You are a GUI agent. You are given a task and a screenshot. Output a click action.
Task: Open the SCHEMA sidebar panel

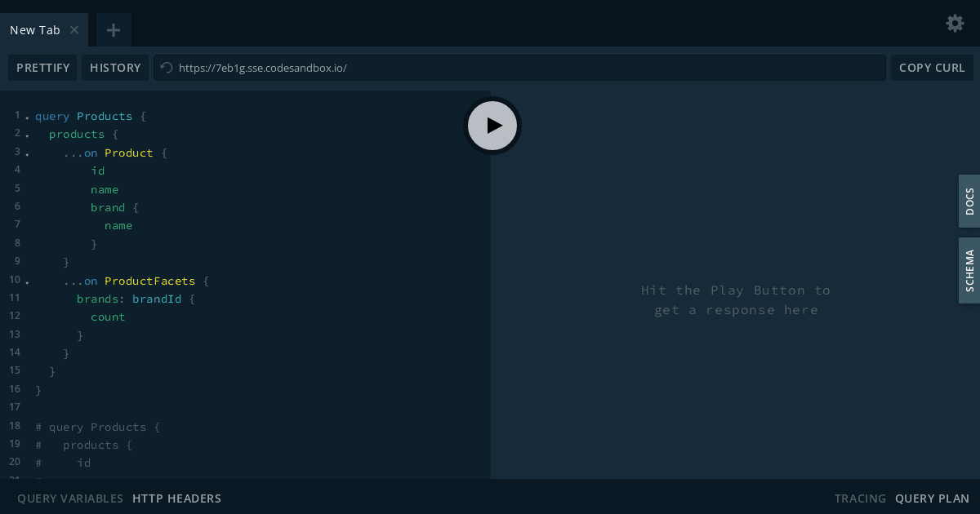(969, 270)
